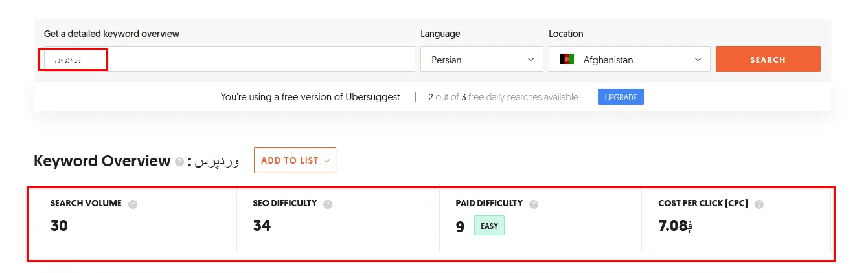Click the Afghanistan flag icon
The height and width of the screenshot is (273, 868).
tap(567, 60)
